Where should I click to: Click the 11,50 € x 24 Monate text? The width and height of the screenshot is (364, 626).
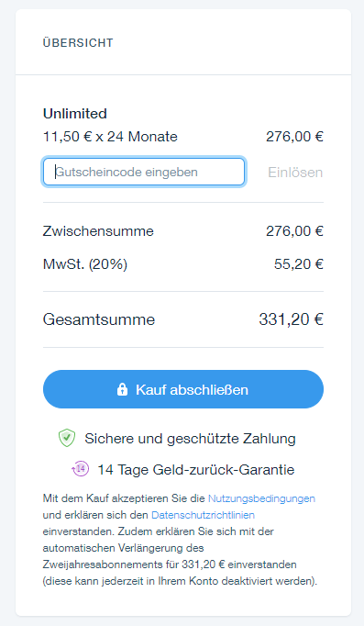110,137
